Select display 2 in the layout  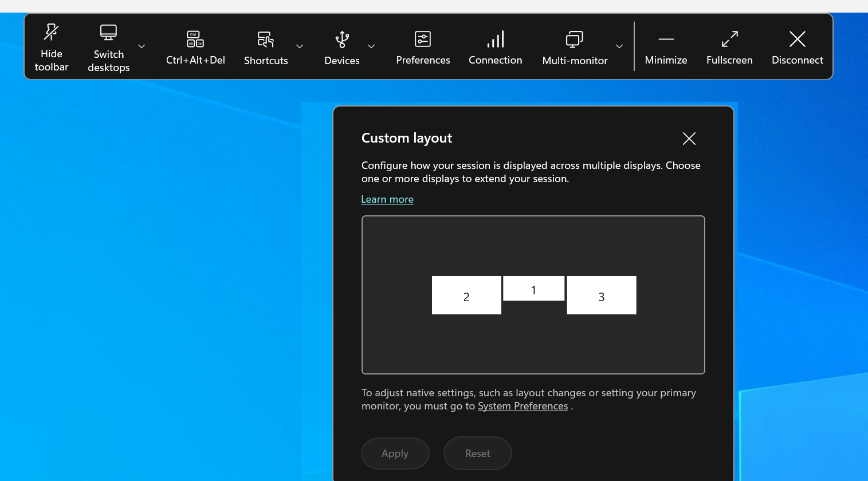[466, 295]
